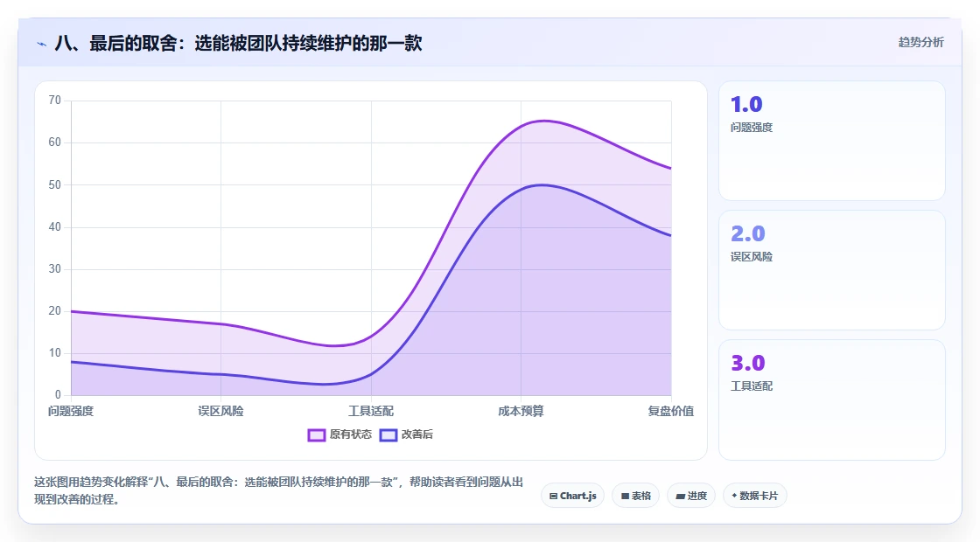Click the 进度 tag button
The height and width of the screenshot is (542, 980).
(x=691, y=496)
